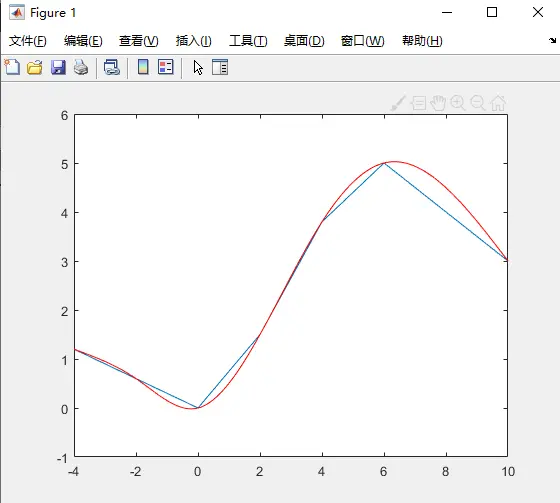The image size is (560, 503).
Task: Open the 插入(I) menu
Action: click(x=194, y=41)
